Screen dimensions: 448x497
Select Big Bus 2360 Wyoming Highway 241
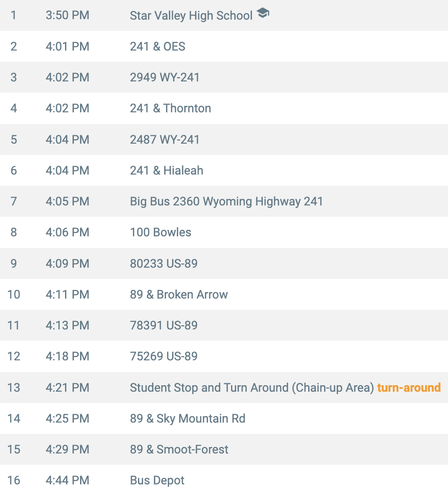click(x=226, y=201)
